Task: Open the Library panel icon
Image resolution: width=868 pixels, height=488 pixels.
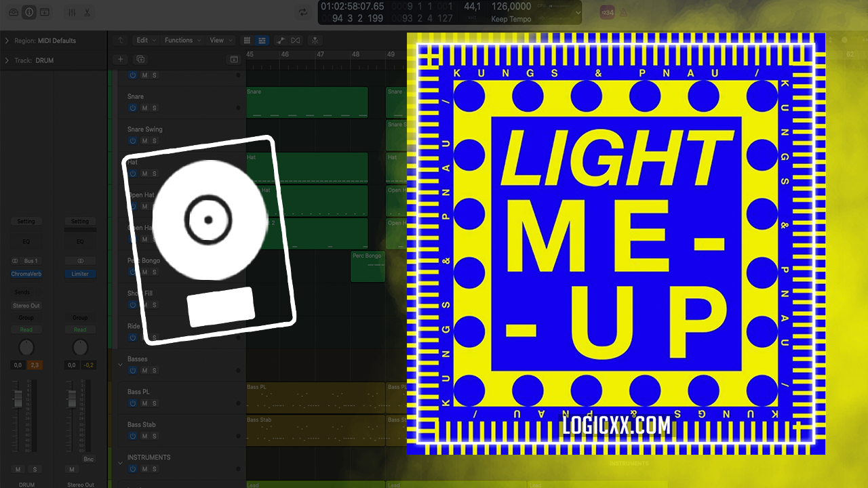Action: coord(14,12)
